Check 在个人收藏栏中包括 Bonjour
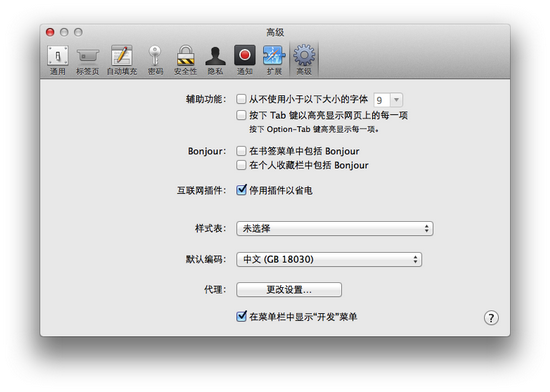Viewport: 550px width, 392px height. tap(241, 165)
